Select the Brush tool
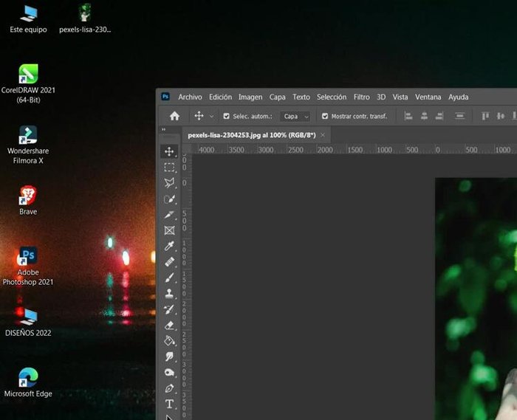517x420 pixels. 169,278
